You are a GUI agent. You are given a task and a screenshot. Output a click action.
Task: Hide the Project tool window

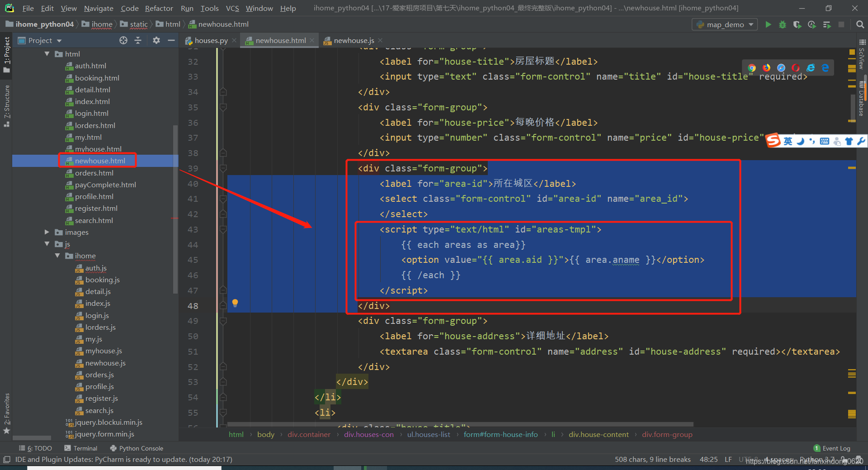pyautogui.click(x=171, y=40)
